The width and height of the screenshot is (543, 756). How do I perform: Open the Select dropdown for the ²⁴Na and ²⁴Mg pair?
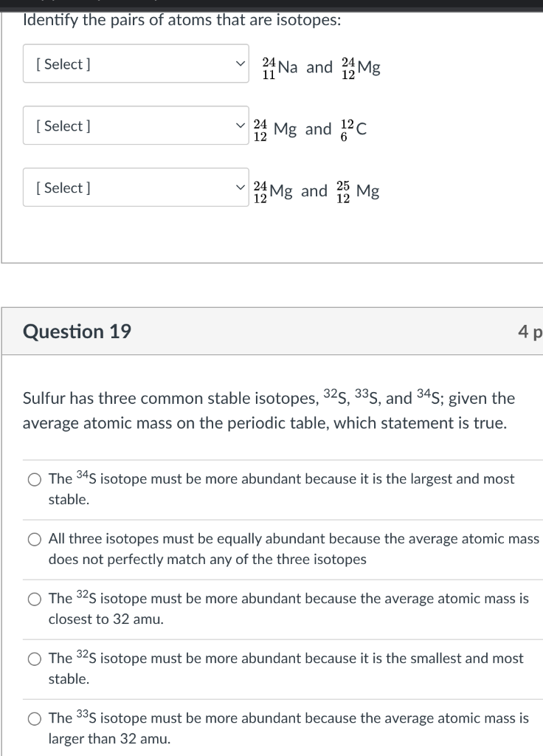click(136, 64)
